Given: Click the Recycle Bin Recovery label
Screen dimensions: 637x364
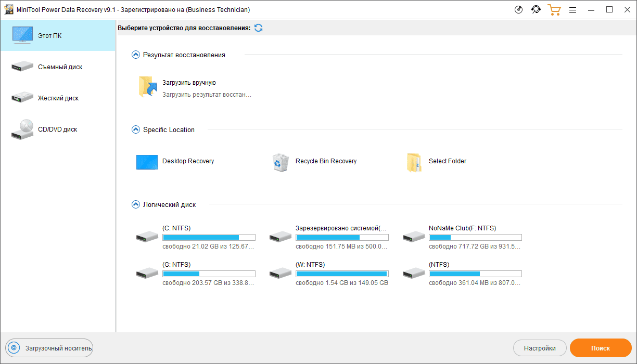Looking at the screenshot, I should [326, 161].
